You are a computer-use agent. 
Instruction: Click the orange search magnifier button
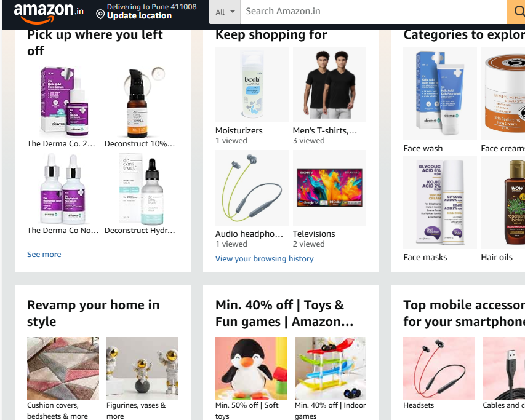coord(517,12)
